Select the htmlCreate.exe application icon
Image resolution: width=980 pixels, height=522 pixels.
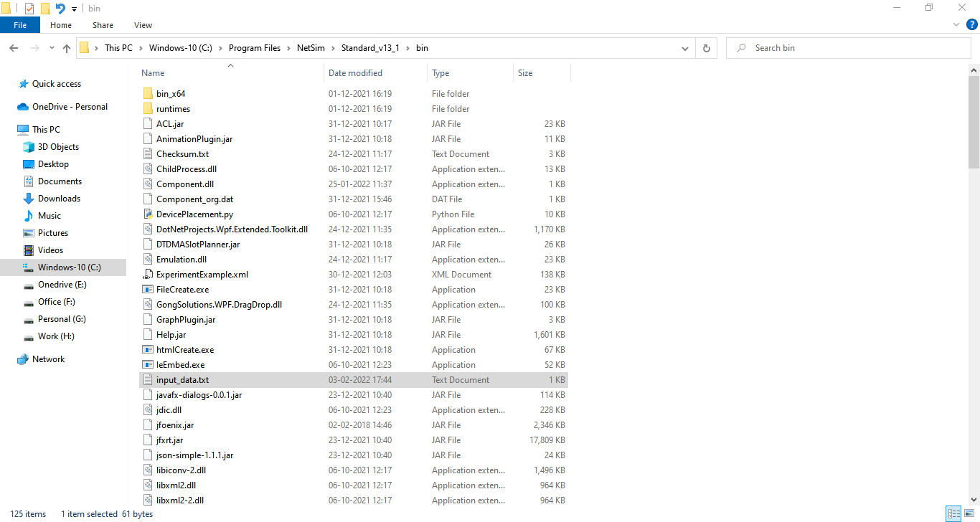(x=148, y=350)
